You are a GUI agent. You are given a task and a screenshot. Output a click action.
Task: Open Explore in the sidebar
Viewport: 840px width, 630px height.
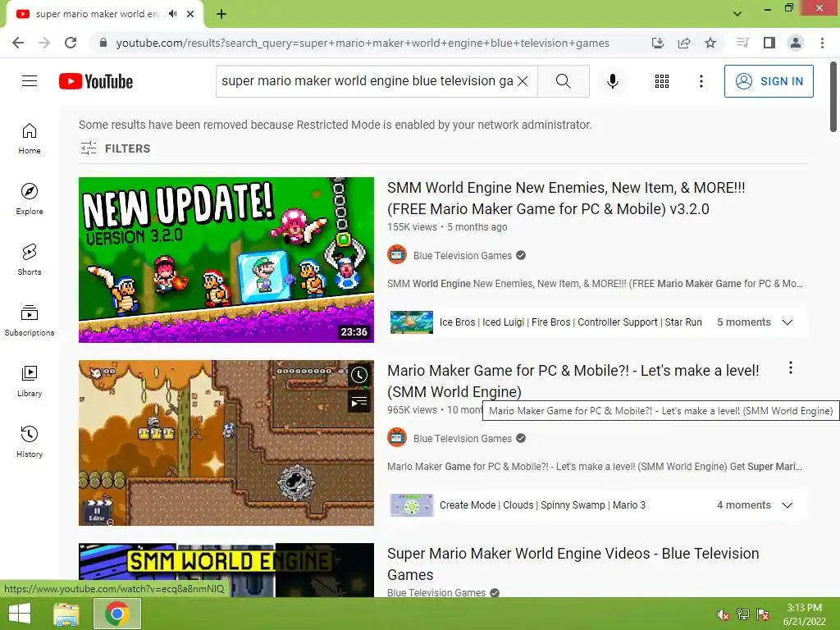pos(30,199)
